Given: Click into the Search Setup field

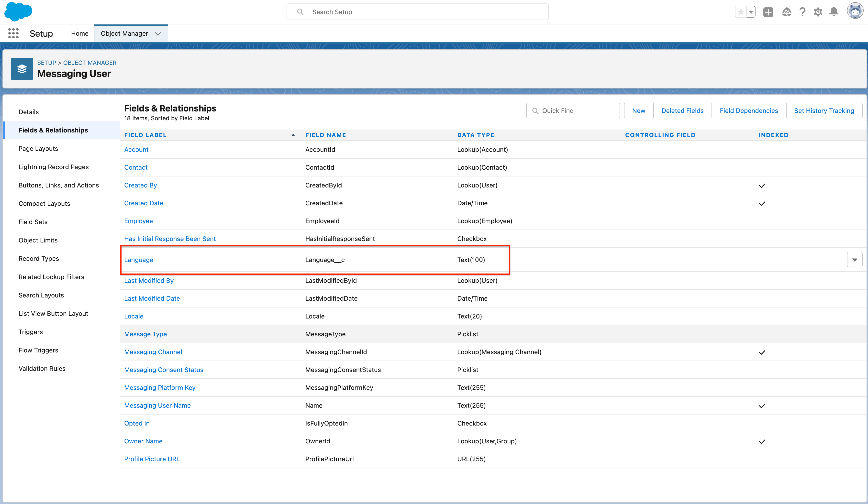Looking at the screenshot, I should point(417,12).
